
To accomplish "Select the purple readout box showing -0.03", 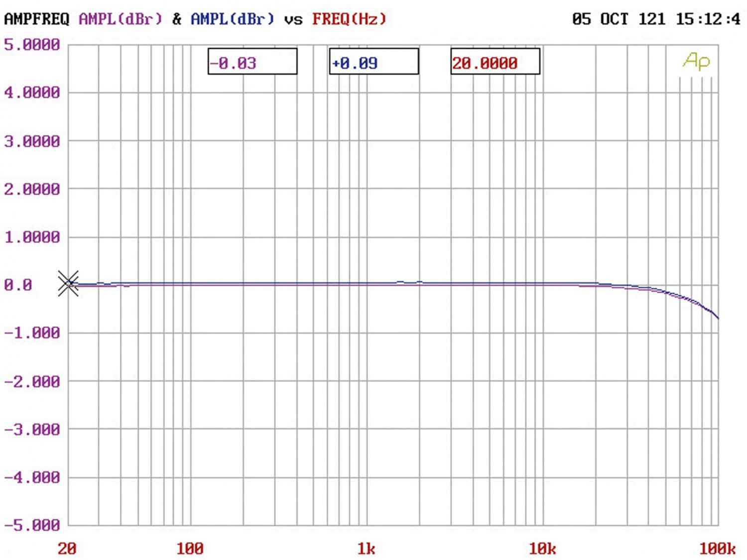I will (252, 61).
